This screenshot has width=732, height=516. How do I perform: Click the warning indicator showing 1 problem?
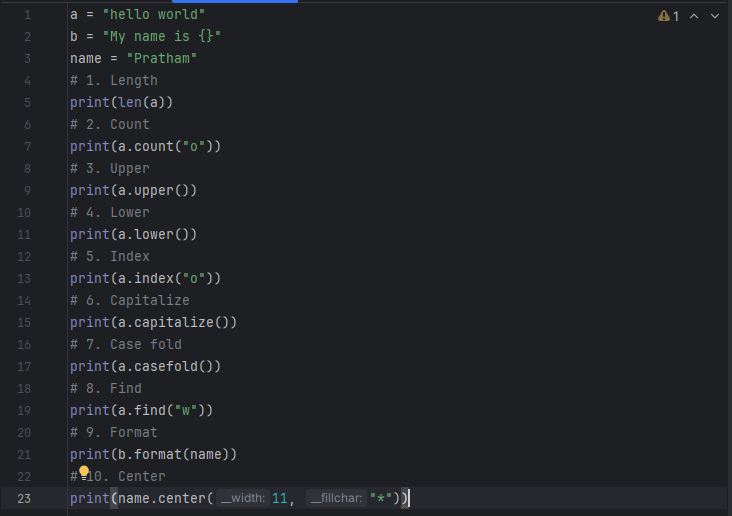point(668,16)
